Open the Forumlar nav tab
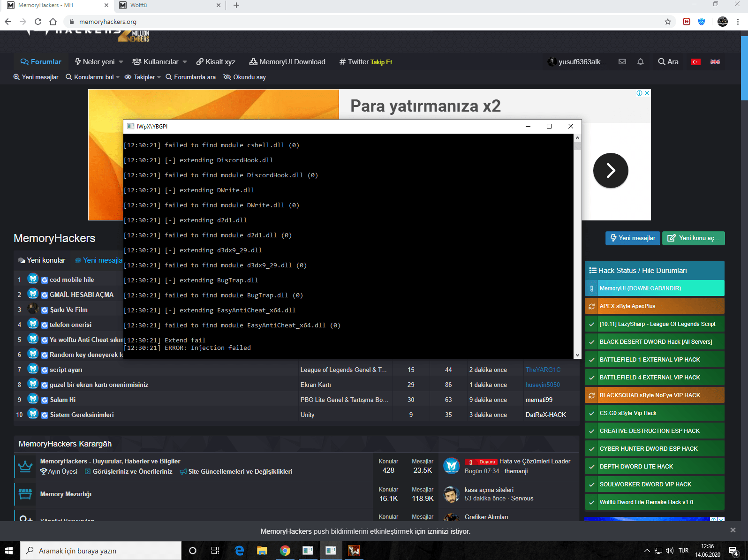 [41, 62]
